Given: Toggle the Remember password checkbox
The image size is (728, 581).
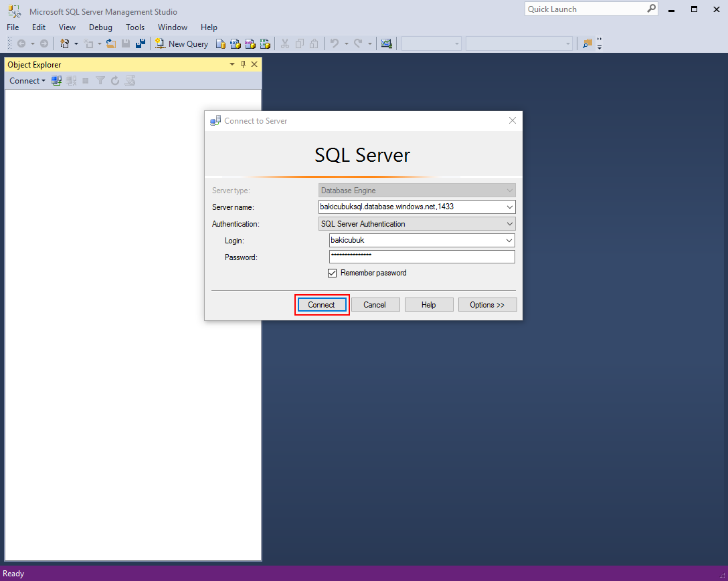Looking at the screenshot, I should pos(332,273).
